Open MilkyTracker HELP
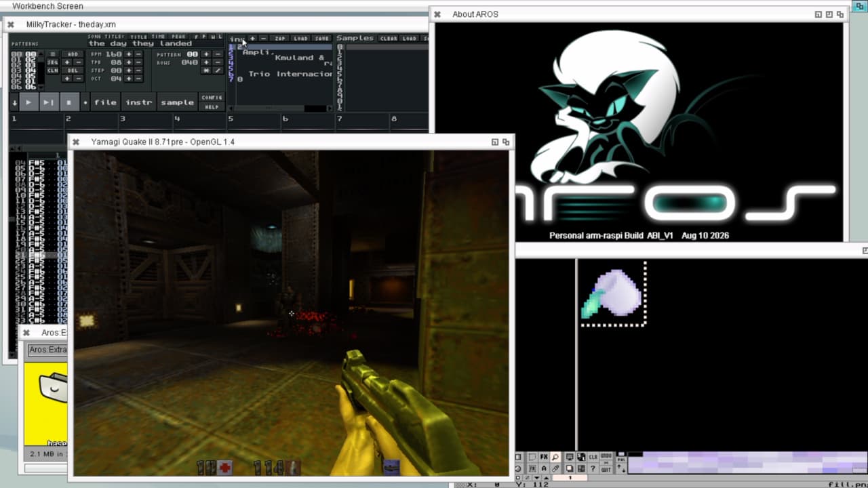Viewport: 868px width, 488px height. (x=212, y=106)
